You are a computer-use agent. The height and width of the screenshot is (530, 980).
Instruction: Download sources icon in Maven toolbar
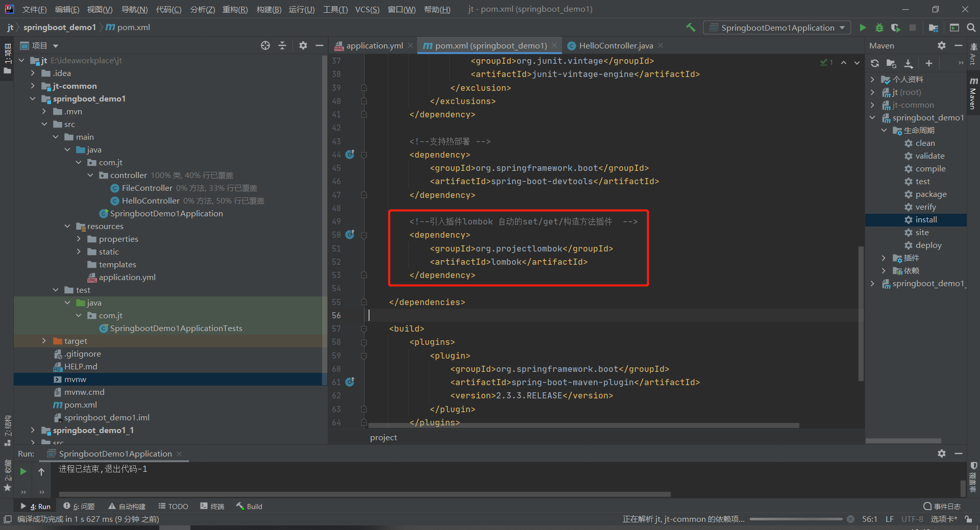click(x=909, y=63)
